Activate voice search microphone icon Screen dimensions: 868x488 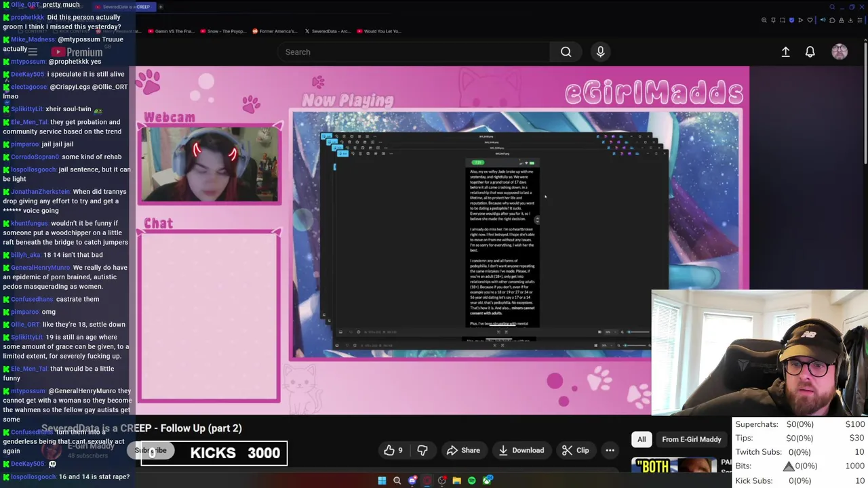click(x=600, y=52)
